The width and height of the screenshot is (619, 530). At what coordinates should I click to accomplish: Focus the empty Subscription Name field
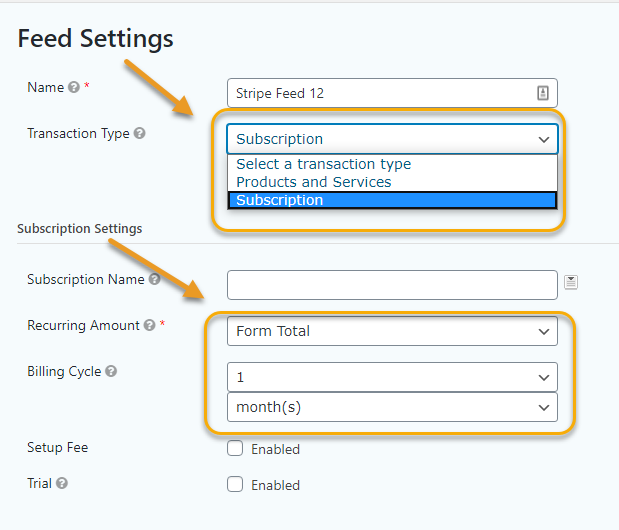tap(392, 285)
